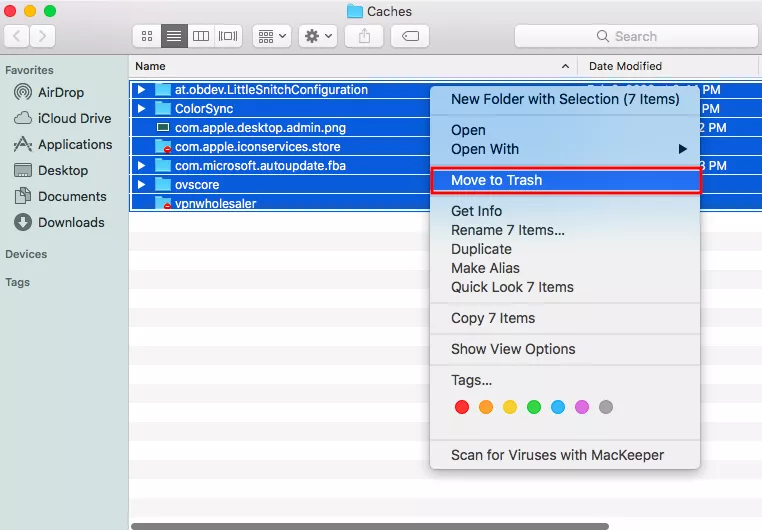Expand the ovscore folder
Image resolution: width=762 pixels, height=530 pixels.
pos(141,184)
